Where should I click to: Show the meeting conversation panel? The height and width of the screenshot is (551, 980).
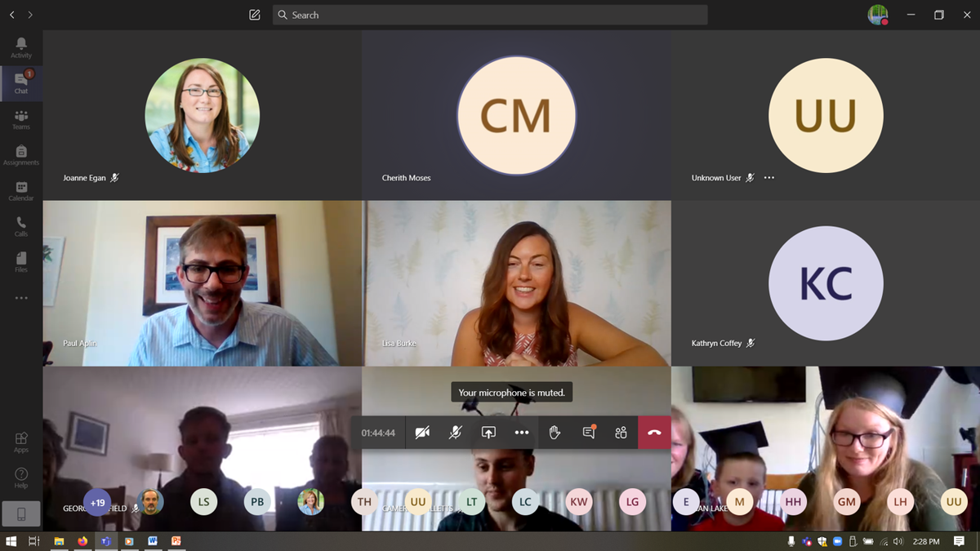point(589,433)
